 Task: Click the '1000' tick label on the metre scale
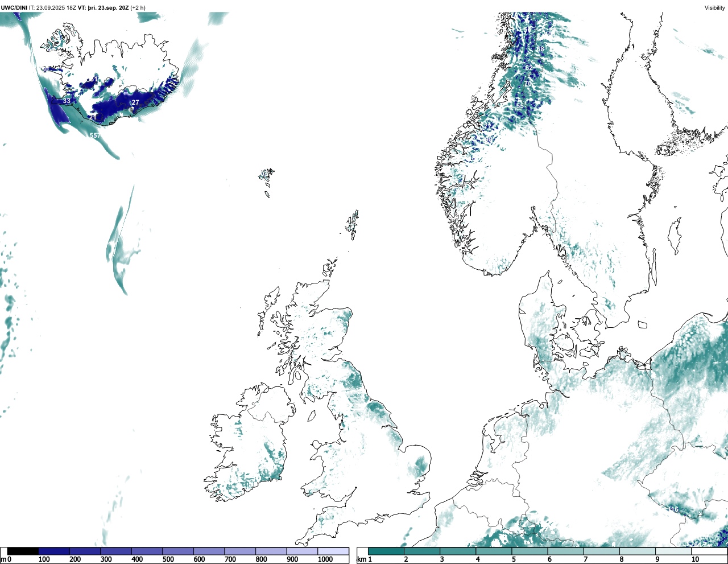coord(325,559)
